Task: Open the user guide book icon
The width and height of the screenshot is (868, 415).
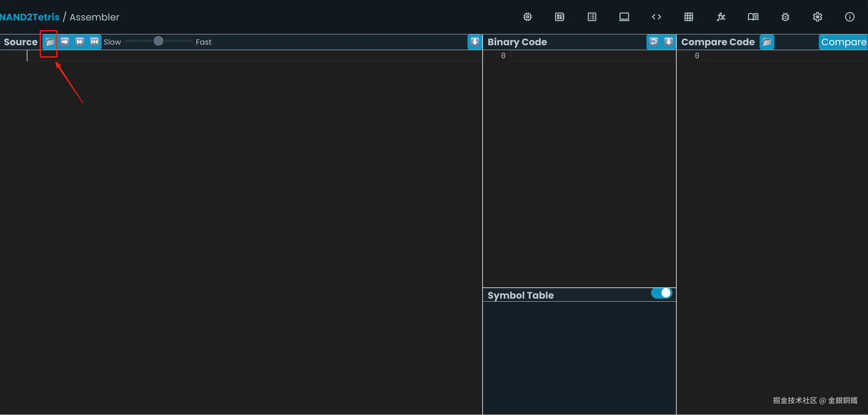Action: pyautogui.click(x=753, y=17)
